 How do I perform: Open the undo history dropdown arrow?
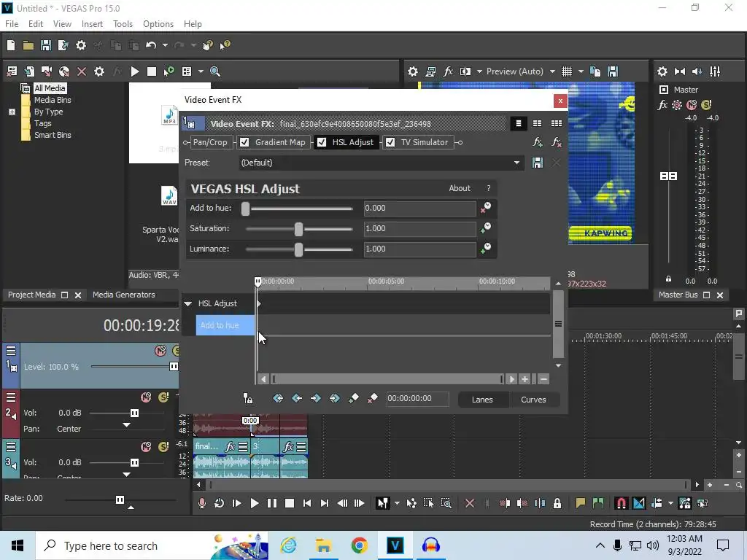[165, 45]
